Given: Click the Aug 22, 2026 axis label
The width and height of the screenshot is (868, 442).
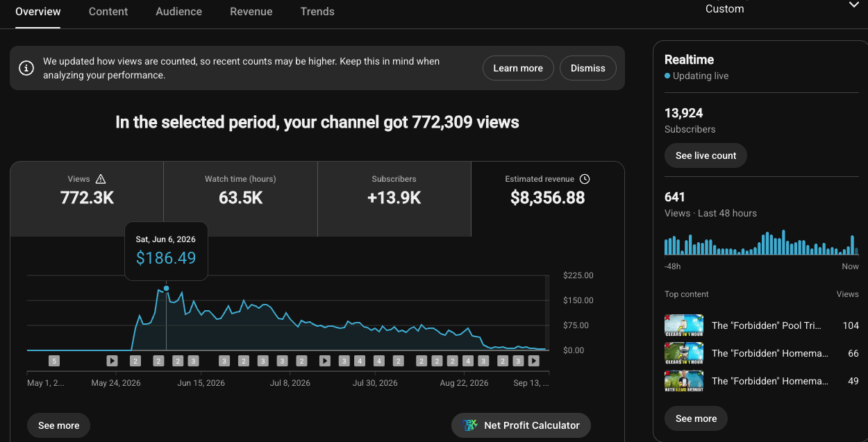Looking at the screenshot, I should coord(464,383).
